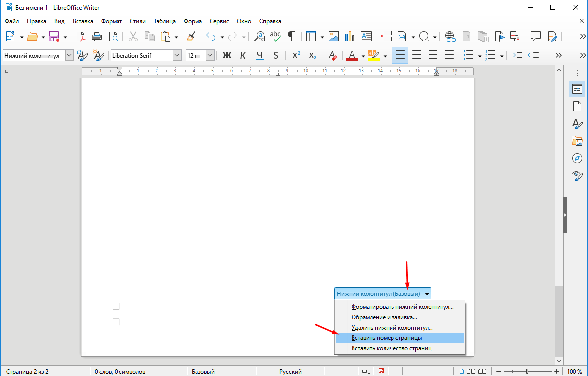Open font color dropdown arrow
588x376 pixels.
[363, 57]
